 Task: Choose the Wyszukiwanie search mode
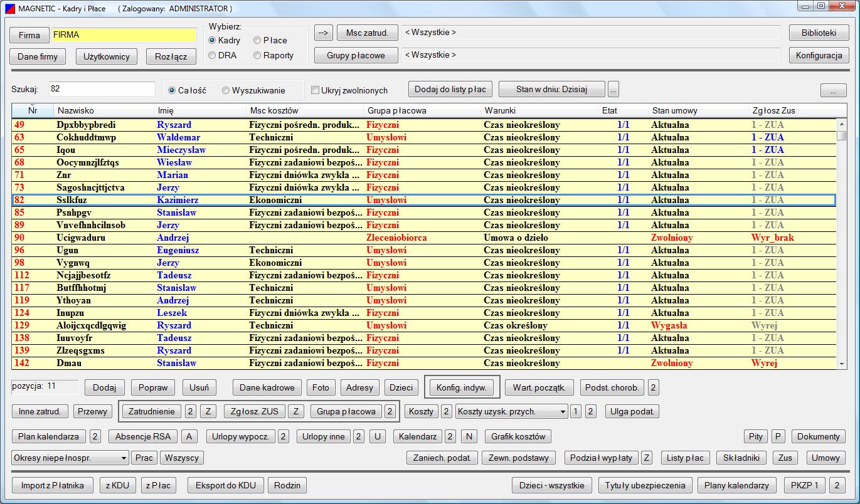226,90
